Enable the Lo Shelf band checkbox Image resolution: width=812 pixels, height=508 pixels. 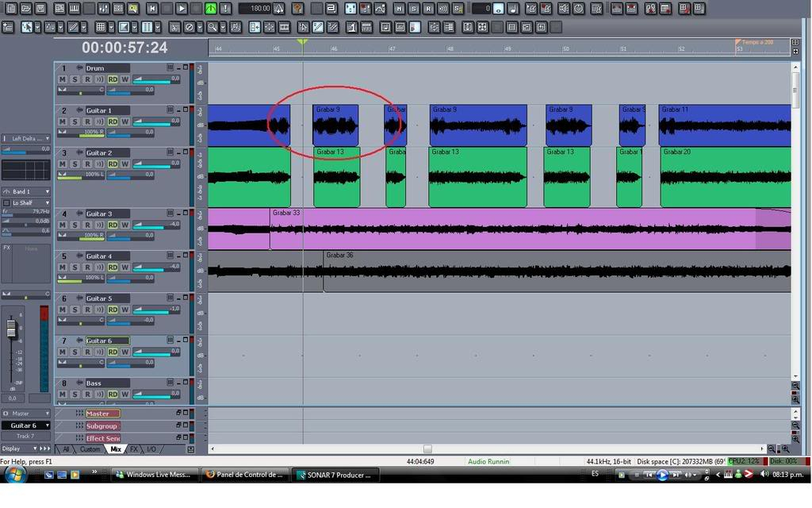[6, 202]
